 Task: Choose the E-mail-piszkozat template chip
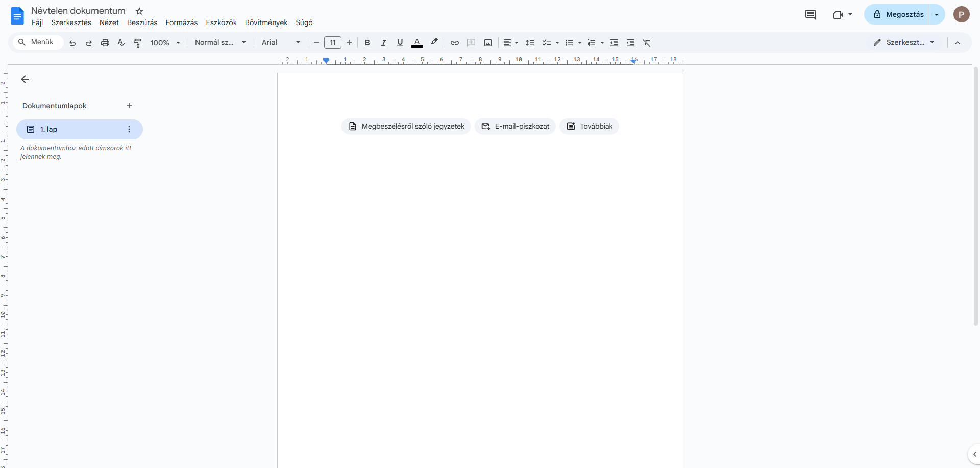pyautogui.click(x=515, y=126)
